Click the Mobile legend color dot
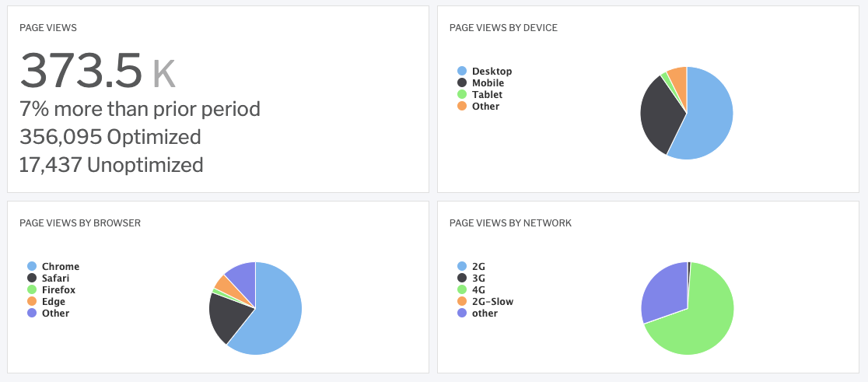 point(462,83)
